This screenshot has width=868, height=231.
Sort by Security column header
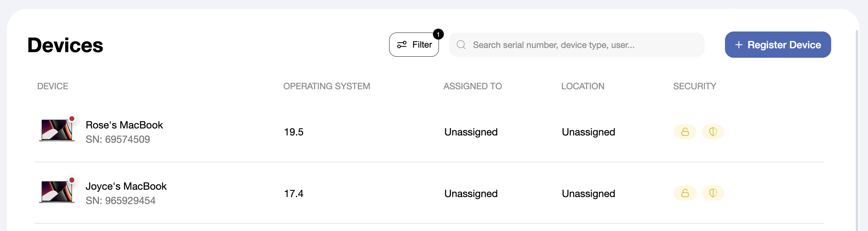pos(695,86)
